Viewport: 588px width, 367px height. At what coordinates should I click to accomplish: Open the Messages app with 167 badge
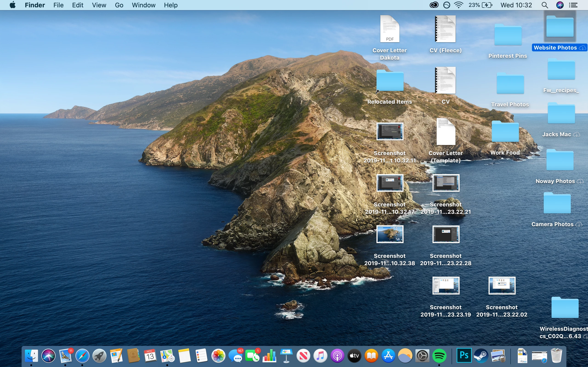pos(235,356)
